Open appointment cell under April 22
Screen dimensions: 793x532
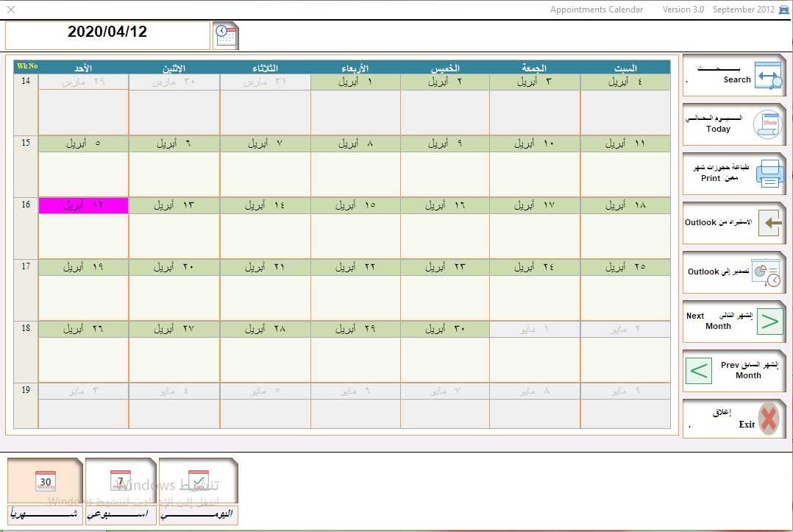click(x=355, y=297)
